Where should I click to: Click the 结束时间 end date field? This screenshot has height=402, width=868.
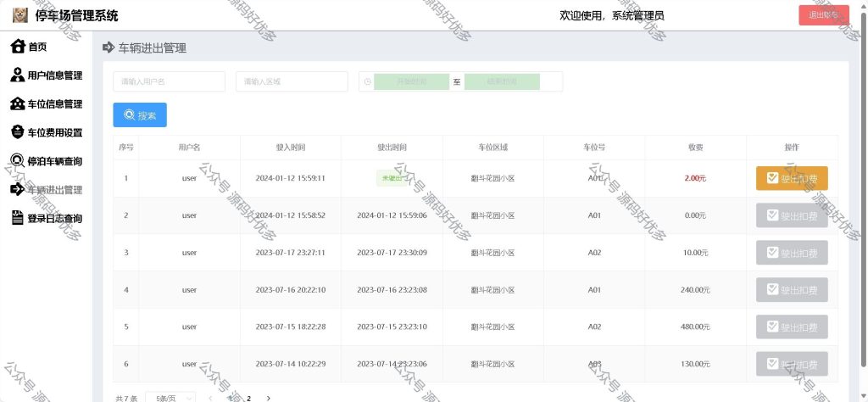(502, 81)
